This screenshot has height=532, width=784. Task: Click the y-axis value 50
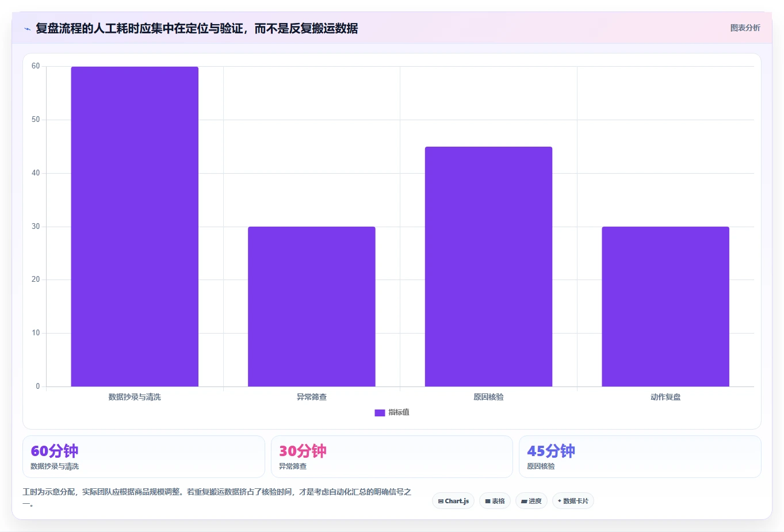tap(36, 120)
